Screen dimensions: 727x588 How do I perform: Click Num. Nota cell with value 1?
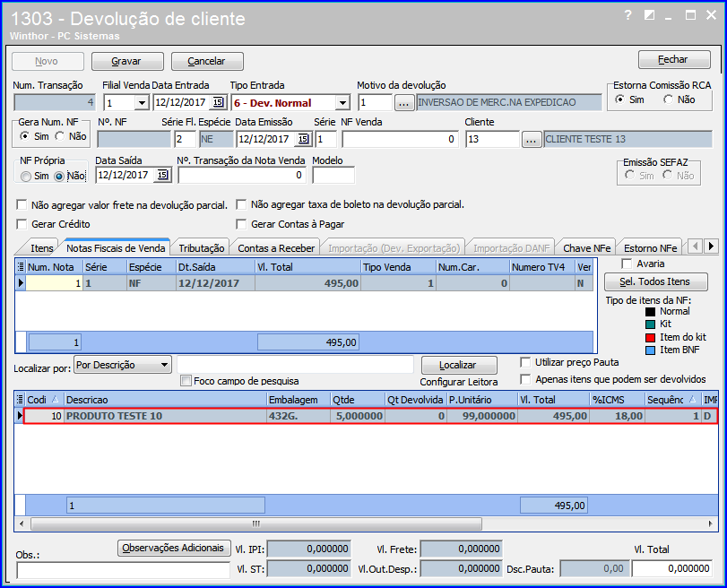pos(55,283)
